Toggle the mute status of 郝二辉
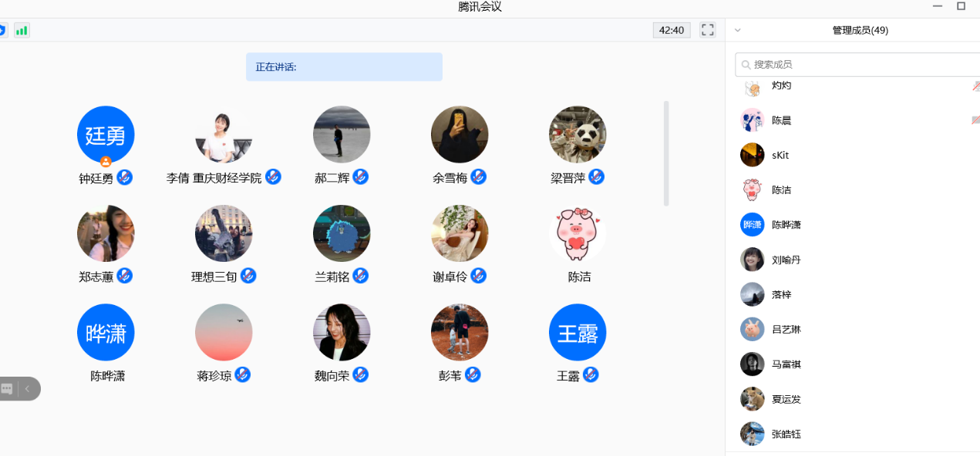Image resolution: width=980 pixels, height=456 pixels. coord(360,177)
